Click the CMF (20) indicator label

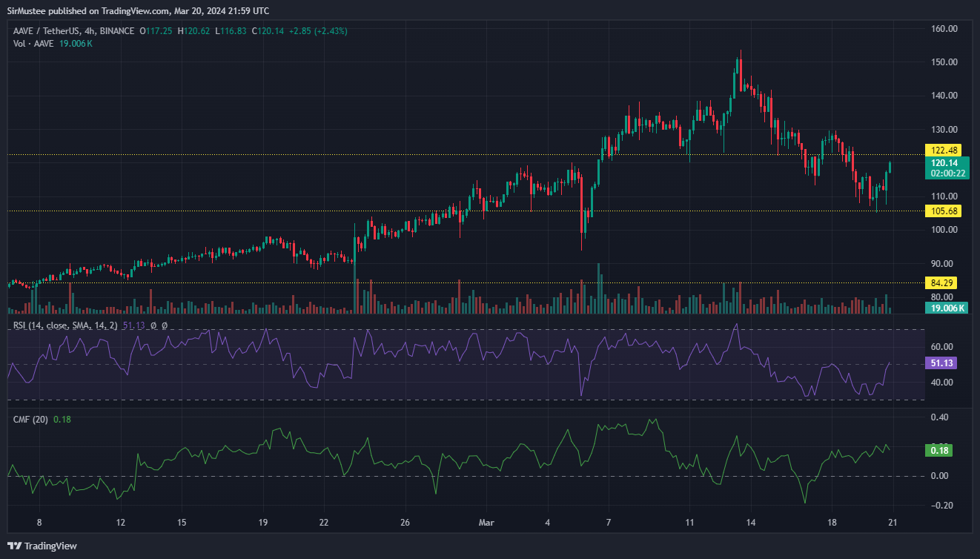pos(30,420)
